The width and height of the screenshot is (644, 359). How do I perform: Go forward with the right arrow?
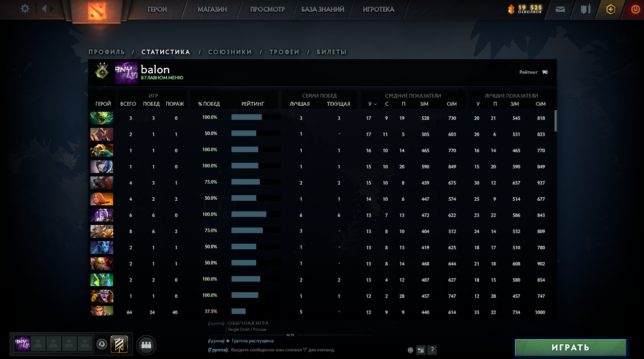coord(52,9)
